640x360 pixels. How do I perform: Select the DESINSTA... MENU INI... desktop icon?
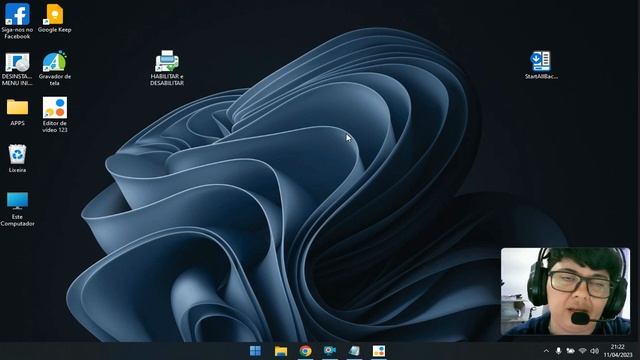click(x=17, y=69)
